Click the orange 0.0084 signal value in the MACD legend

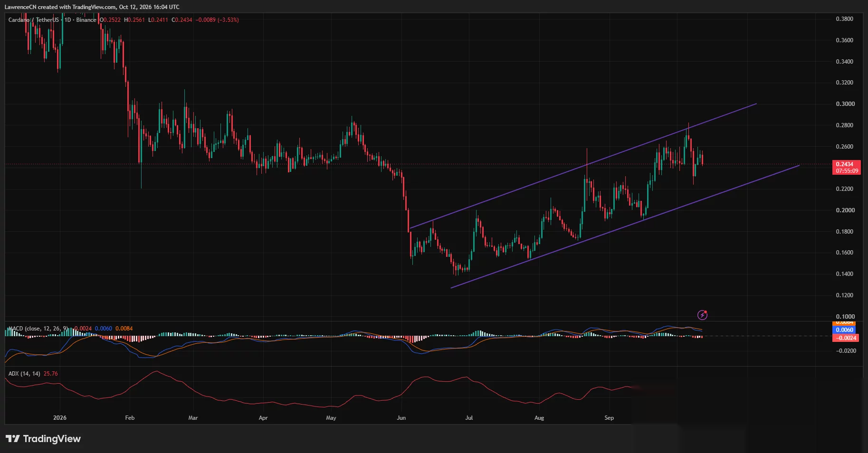pyautogui.click(x=124, y=329)
